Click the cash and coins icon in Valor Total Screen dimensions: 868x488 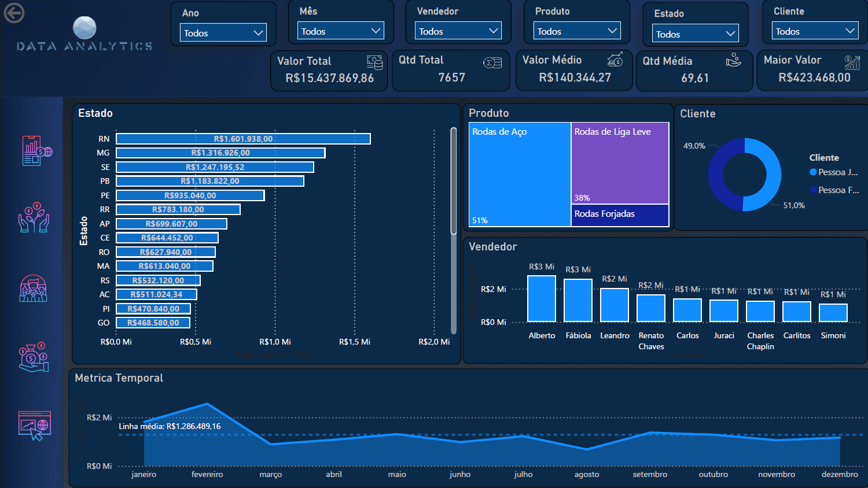tap(374, 62)
